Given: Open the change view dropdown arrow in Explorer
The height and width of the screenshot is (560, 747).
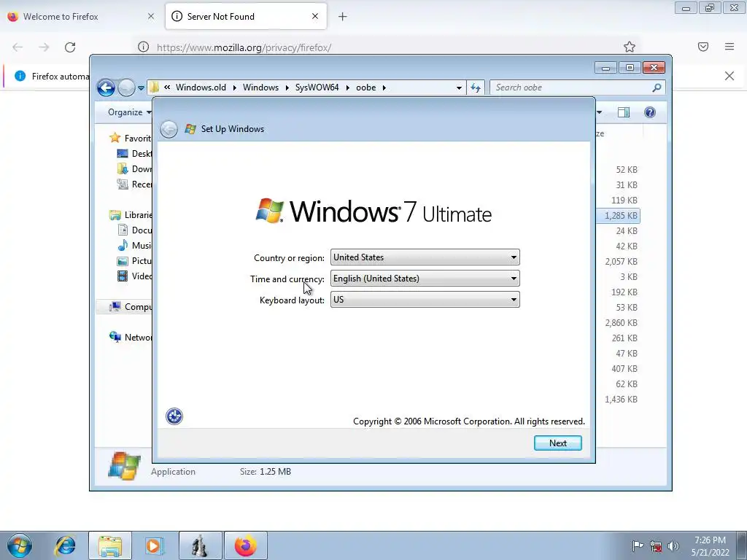Looking at the screenshot, I should [600, 112].
